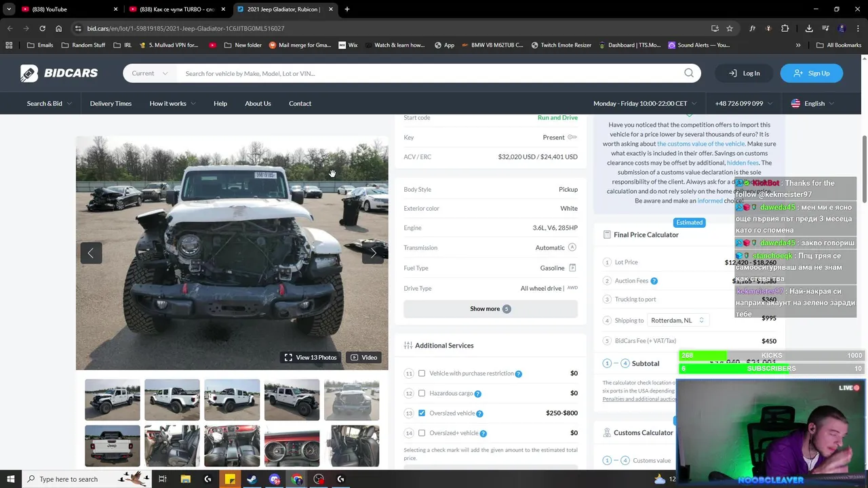Click the Log In button
This screenshot has height=488, width=868.
tap(744, 73)
